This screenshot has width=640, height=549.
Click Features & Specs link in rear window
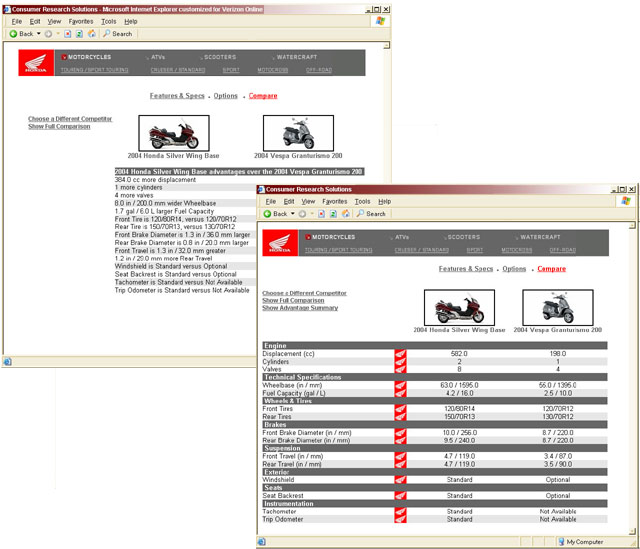click(x=177, y=96)
